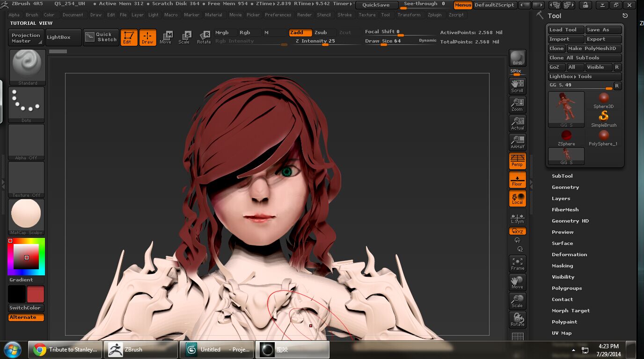Open the Render menu
Image resolution: width=644 pixels, height=359 pixels.
pyautogui.click(x=304, y=15)
